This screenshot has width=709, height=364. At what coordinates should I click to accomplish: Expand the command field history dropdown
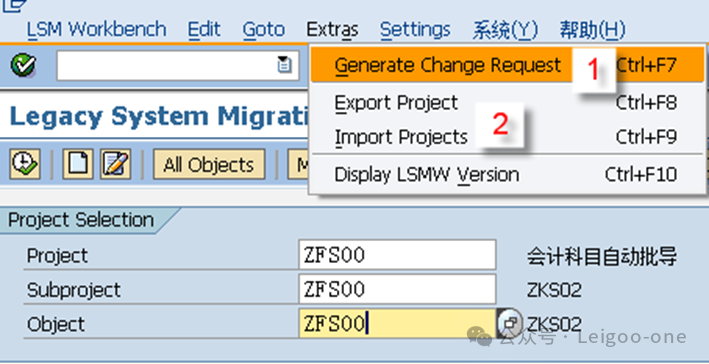click(x=284, y=65)
